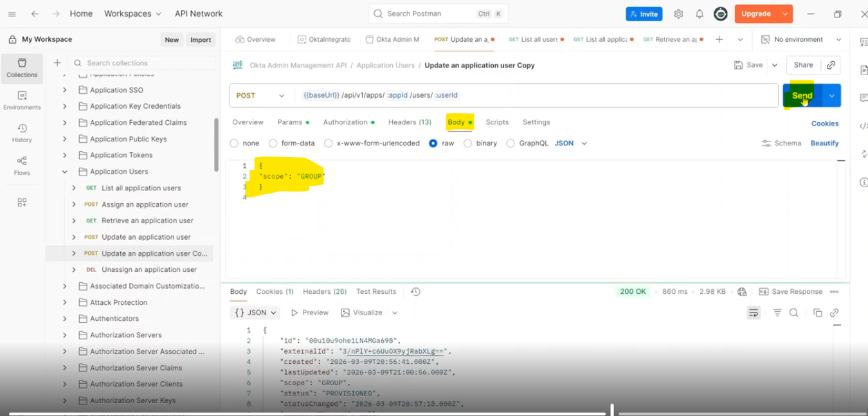Choose the GraphQL radio option
The image size is (868, 416).
511,143
